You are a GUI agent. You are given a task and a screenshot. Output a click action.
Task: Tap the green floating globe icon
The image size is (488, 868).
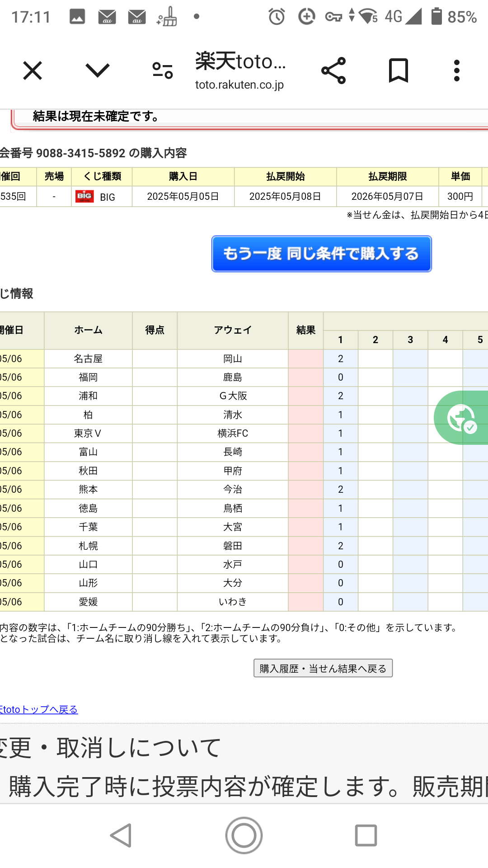(462, 418)
